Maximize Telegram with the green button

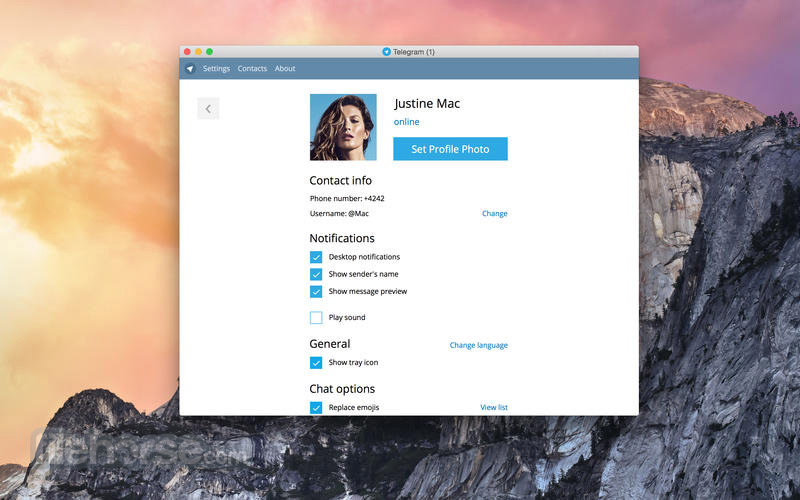click(x=209, y=52)
